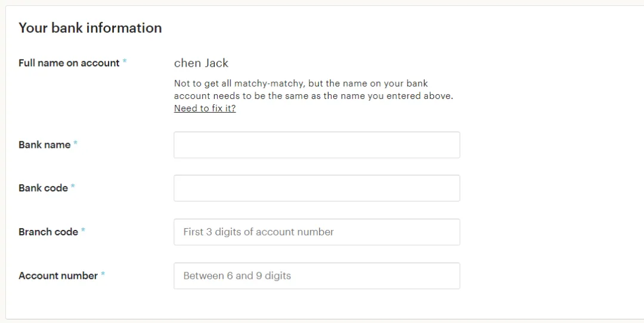Click the "Account number" field label

click(x=58, y=276)
